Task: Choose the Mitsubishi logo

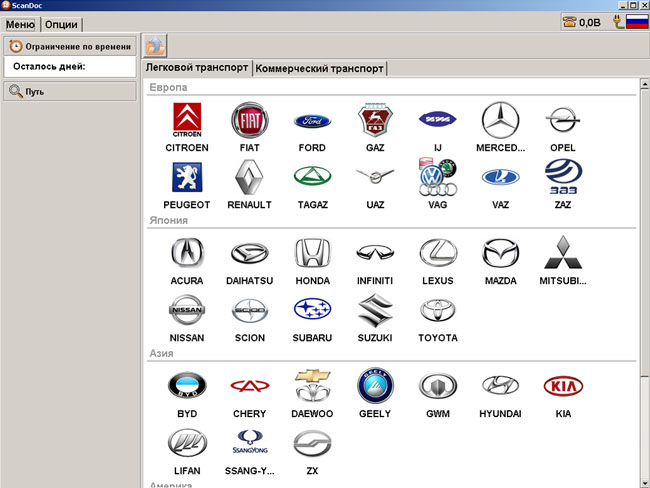Action: [x=562, y=254]
